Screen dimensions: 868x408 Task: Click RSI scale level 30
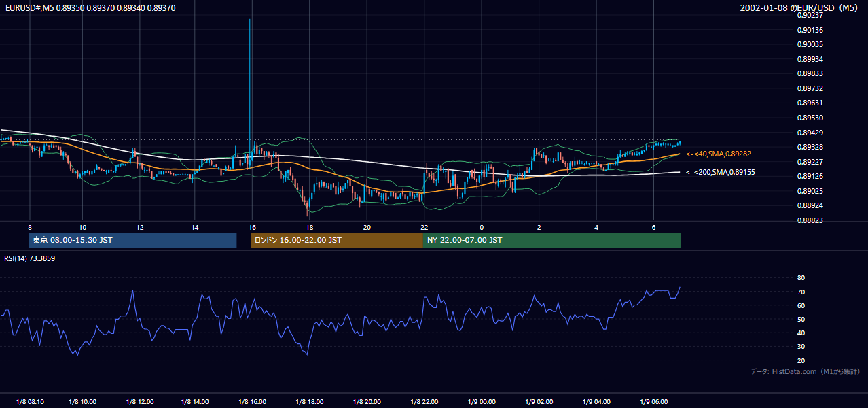click(x=801, y=347)
